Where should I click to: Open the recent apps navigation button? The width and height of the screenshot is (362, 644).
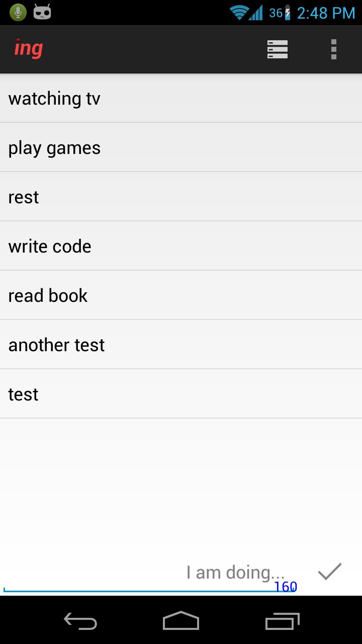(282, 621)
